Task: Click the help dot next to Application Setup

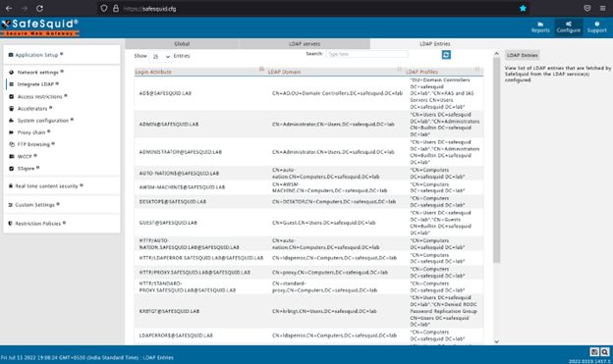Action: pyautogui.click(x=62, y=54)
